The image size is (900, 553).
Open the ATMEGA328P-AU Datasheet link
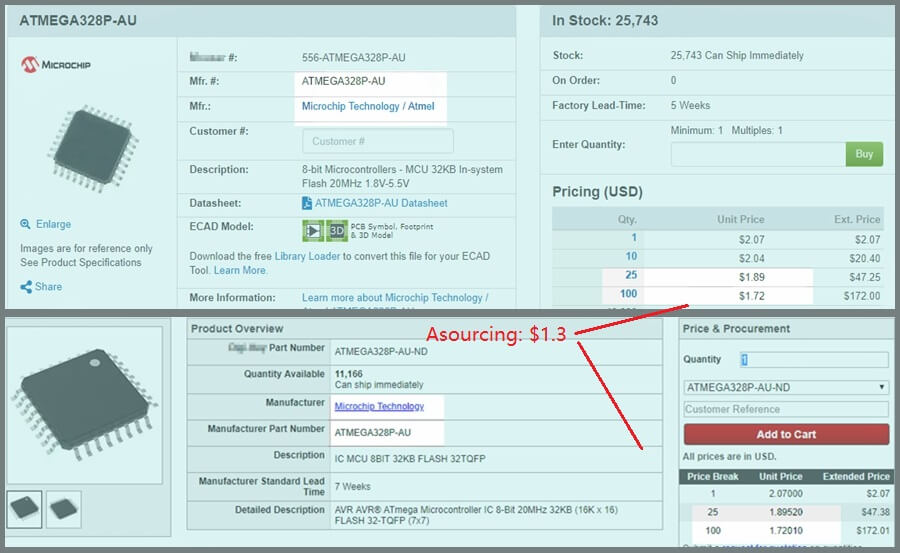pyautogui.click(x=381, y=203)
